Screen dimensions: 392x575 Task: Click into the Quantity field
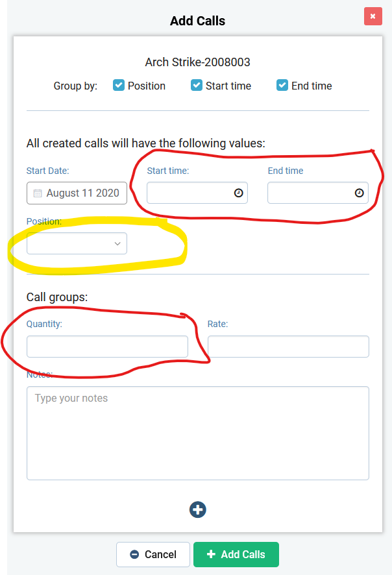(107, 347)
